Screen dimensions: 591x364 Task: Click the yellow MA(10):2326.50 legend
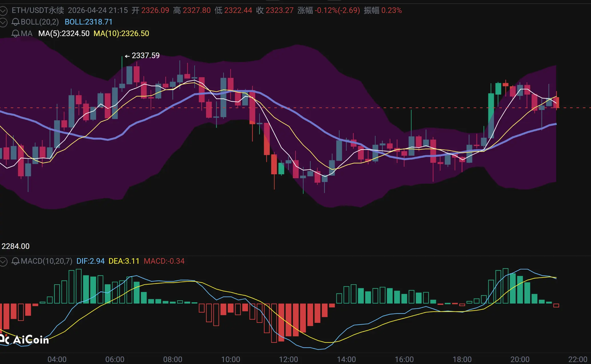tap(121, 34)
